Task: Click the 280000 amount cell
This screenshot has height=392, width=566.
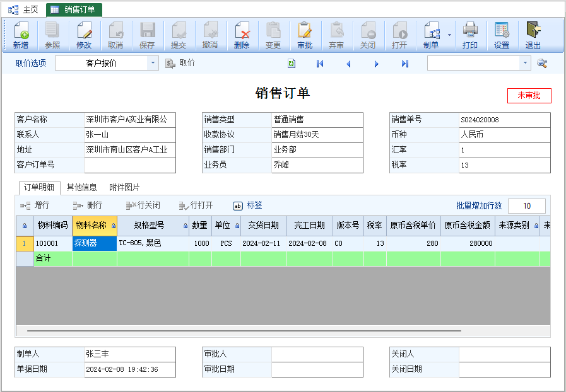Action: tap(468, 243)
